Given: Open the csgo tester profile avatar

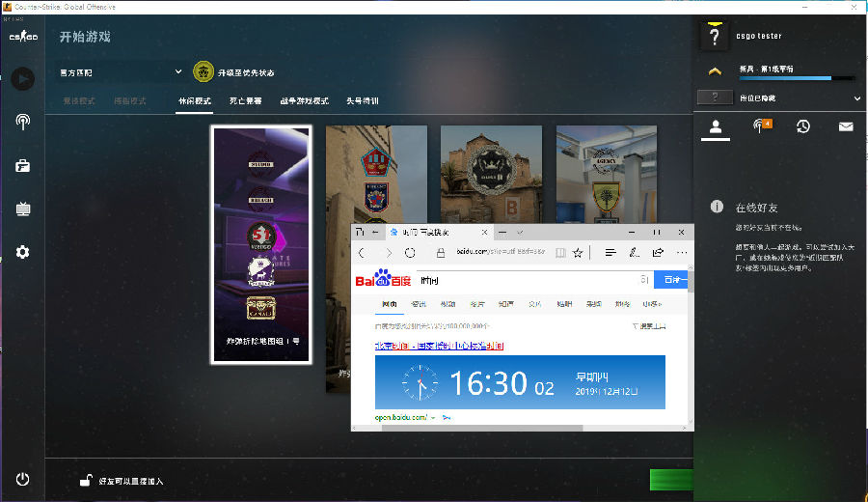Looking at the screenshot, I should [x=715, y=36].
